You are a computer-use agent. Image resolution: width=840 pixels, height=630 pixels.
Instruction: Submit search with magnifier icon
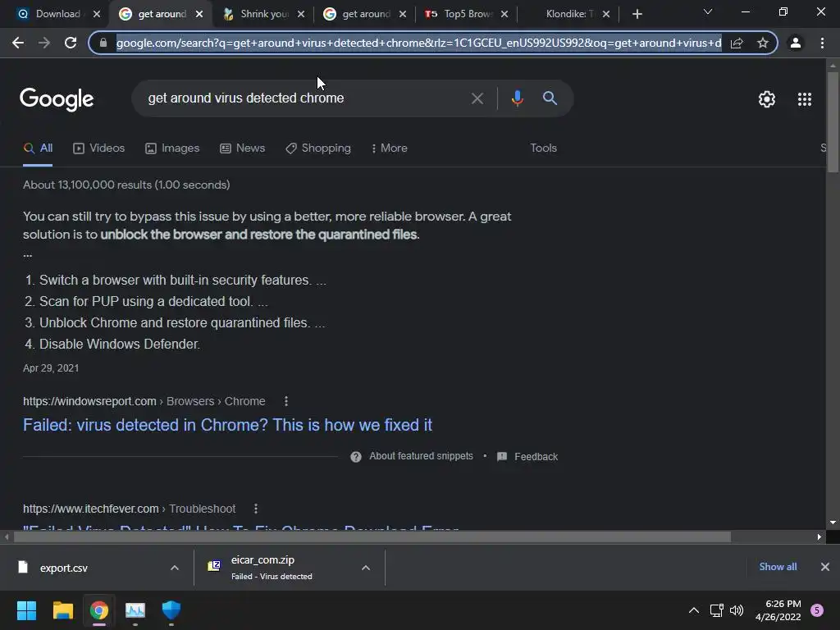click(x=550, y=98)
